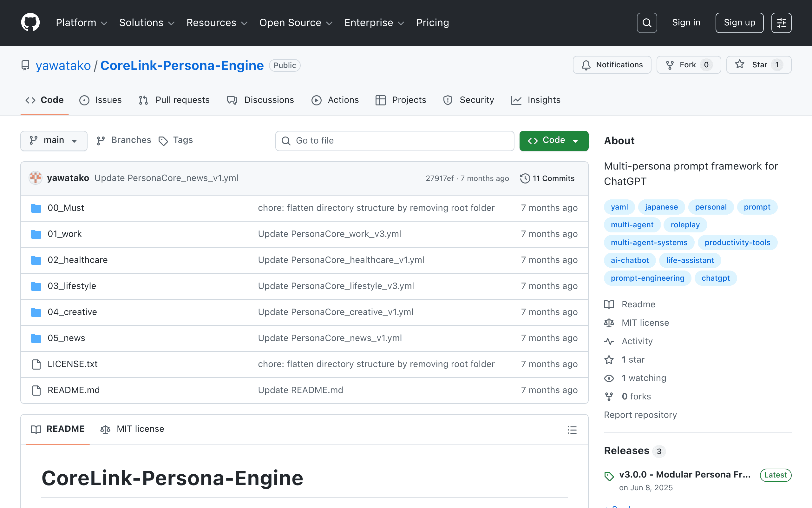Open the yawatako owner link
The height and width of the screenshot is (508, 812).
(63, 65)
